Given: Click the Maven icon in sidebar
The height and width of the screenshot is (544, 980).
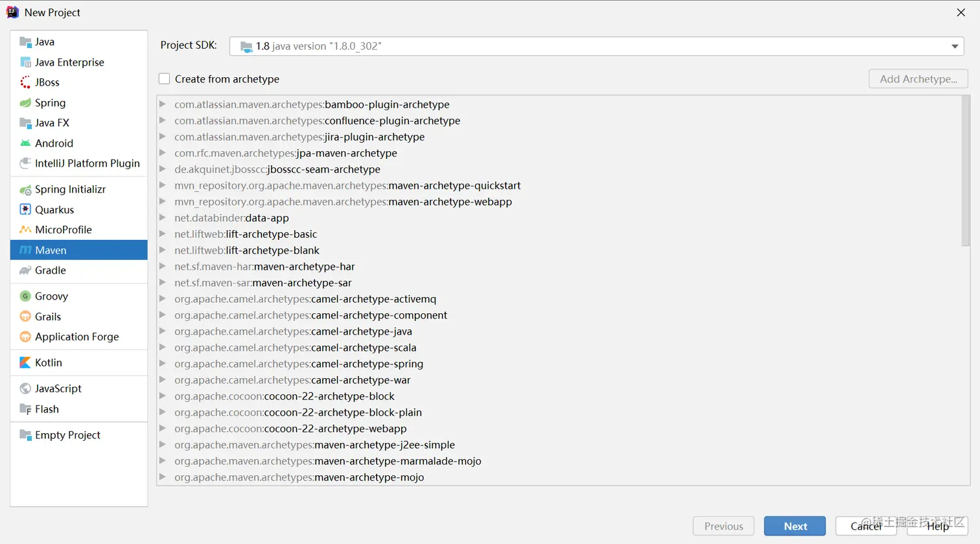Looking at the screenshot, I should point(25,250).
